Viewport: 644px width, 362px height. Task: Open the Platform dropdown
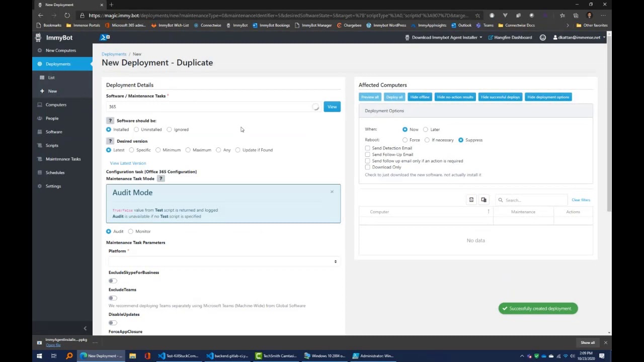[x=223, y=261]
